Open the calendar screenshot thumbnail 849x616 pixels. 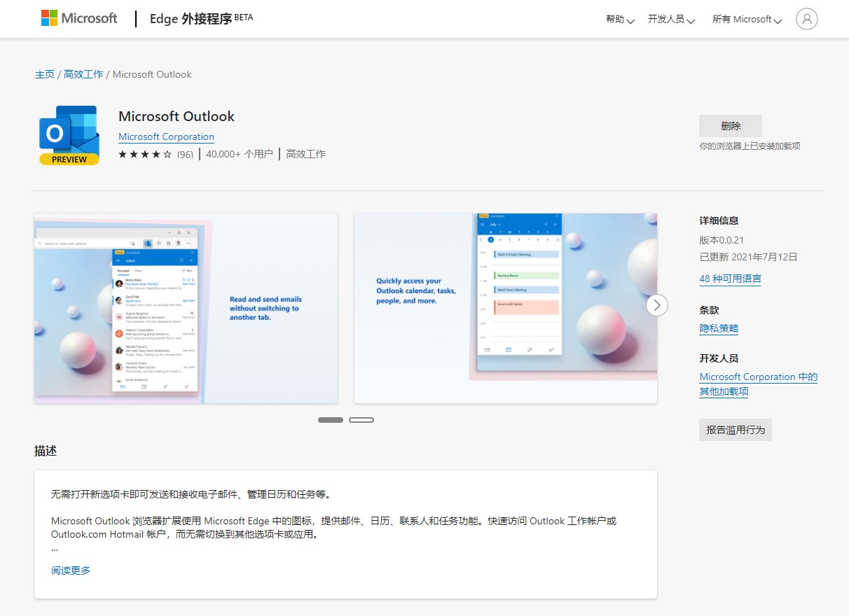click(x=506, y=308)
